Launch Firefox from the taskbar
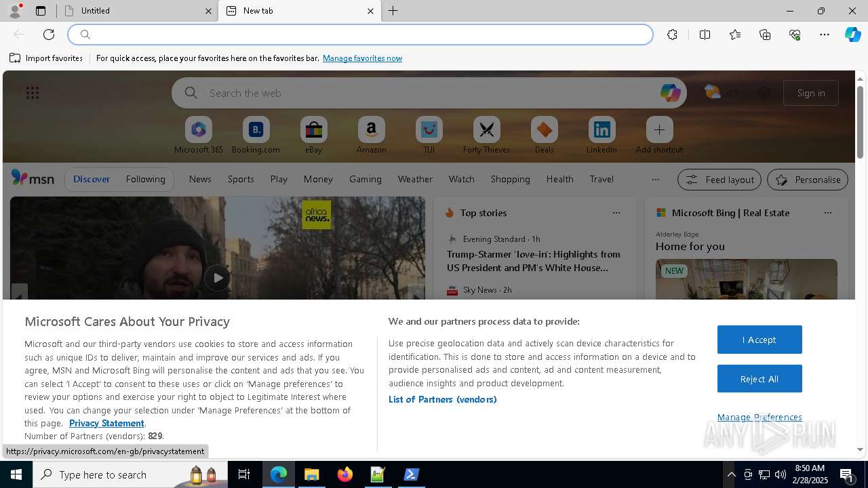 pos(345,474)
